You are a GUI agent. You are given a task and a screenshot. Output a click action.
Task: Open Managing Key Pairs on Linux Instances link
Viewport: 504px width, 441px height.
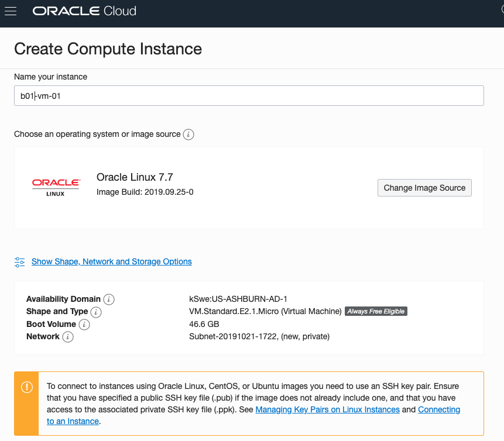[327, 409]
